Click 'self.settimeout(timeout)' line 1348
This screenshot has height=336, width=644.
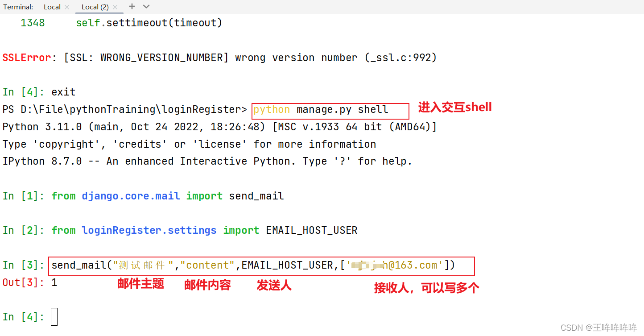point(149,23)
